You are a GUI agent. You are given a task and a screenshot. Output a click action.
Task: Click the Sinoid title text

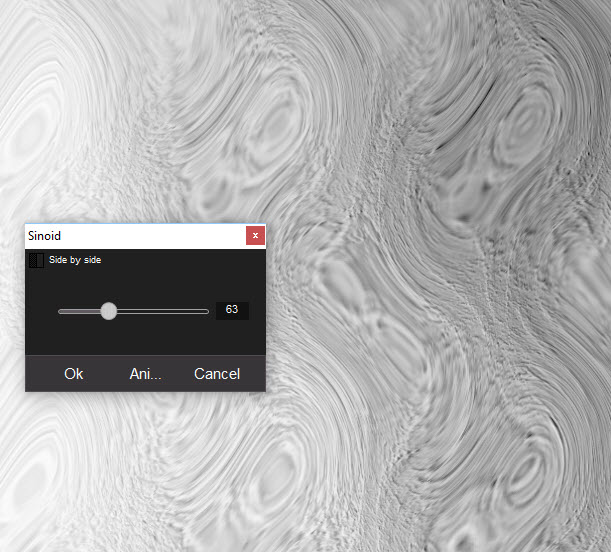tap(45, 236)
